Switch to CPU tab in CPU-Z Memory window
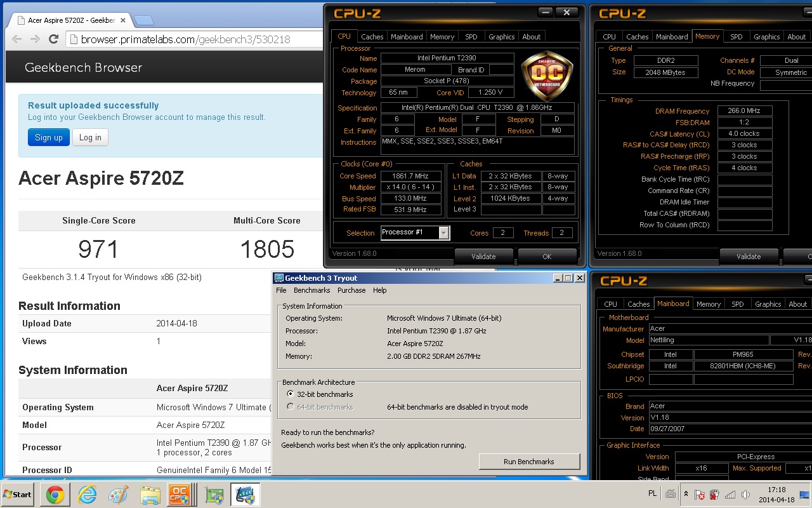 610,37
